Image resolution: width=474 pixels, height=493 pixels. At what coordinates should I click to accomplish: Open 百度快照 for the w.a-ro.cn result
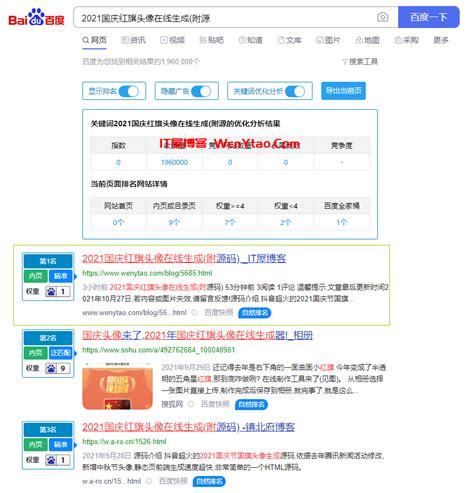[173, 481]
